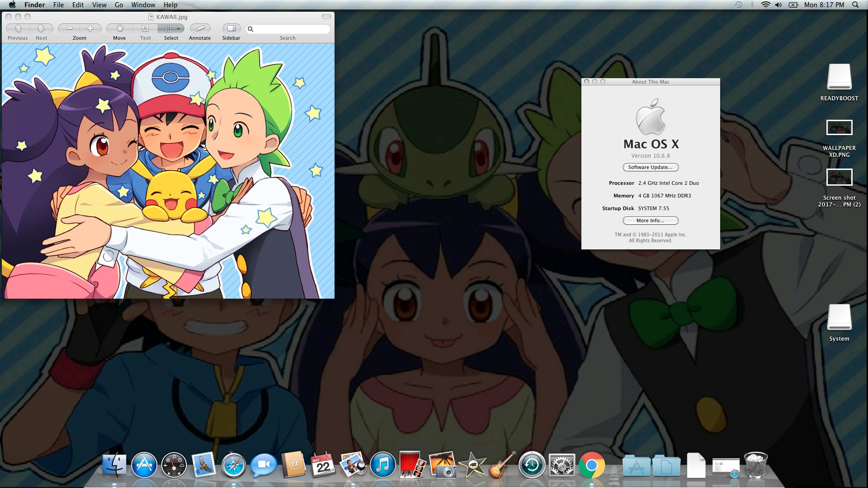Click the KAWAII.jpg title proxy icon
868x488 pixels.
point(151,17)
